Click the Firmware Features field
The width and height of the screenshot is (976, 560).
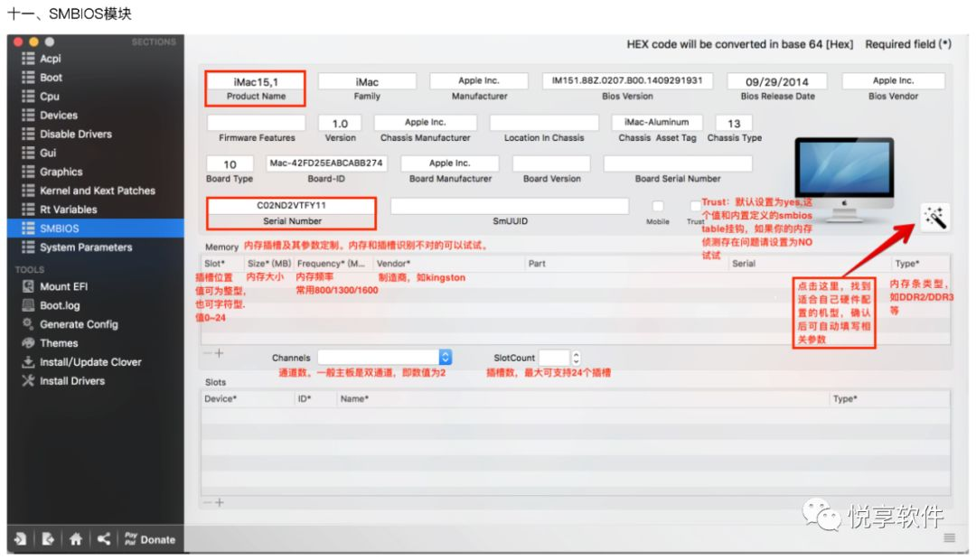[257, 123]
